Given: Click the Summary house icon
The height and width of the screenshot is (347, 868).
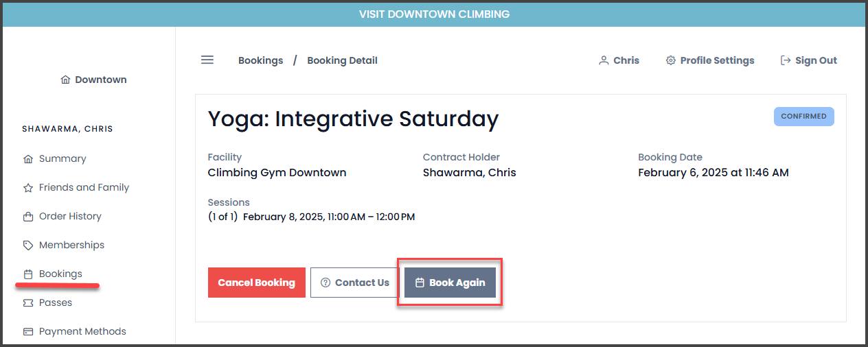Looking at the screenshot, I should coord(28,158).
